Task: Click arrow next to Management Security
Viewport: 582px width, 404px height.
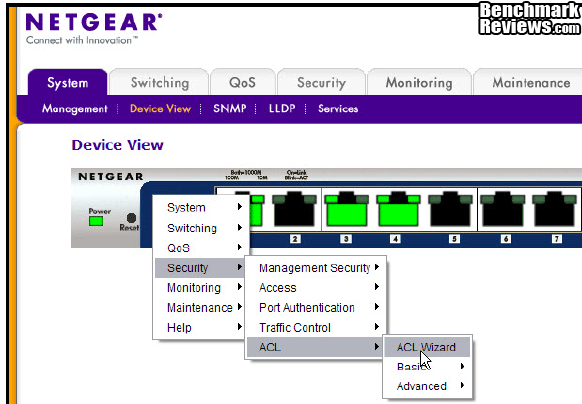Action: 377,267
